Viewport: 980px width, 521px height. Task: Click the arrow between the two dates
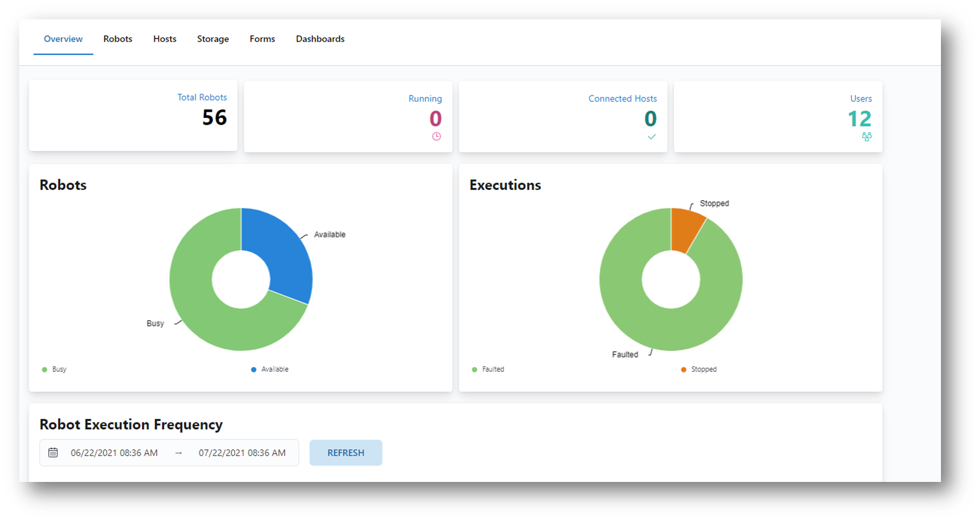tap(178, 453)
